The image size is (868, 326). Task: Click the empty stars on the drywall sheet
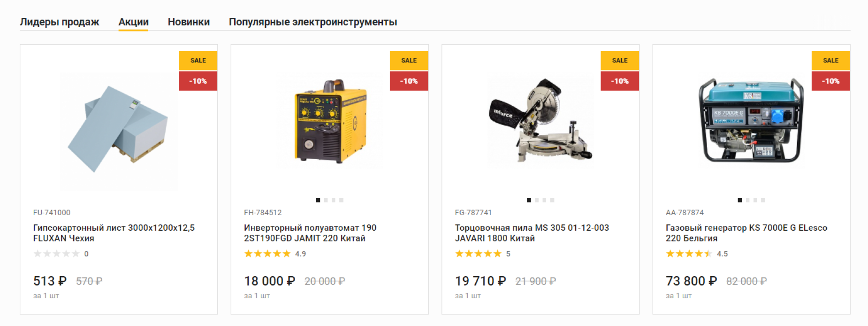pyautogui.click(x=56, y=254)
